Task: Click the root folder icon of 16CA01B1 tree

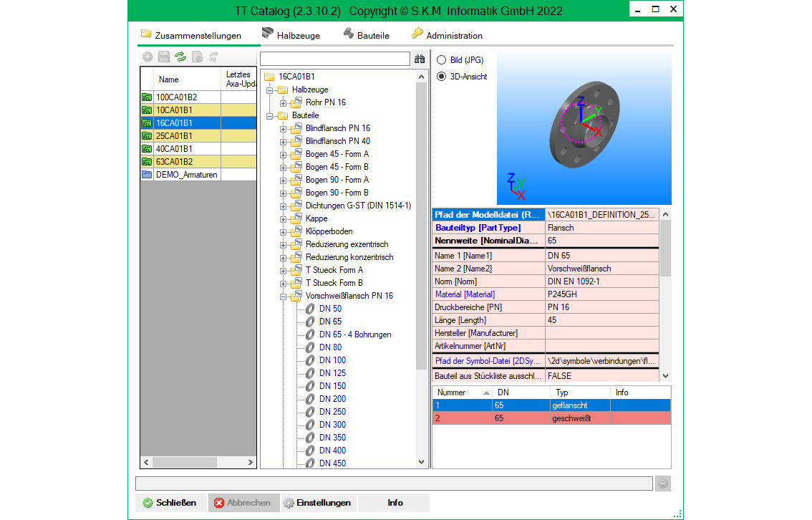Action: click(269, 77)
